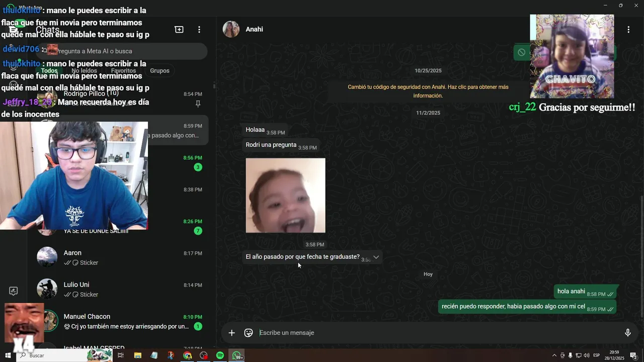
Task: Open the WhatsApp taskbar icon with 99+
Action: [x=237, y=355]
